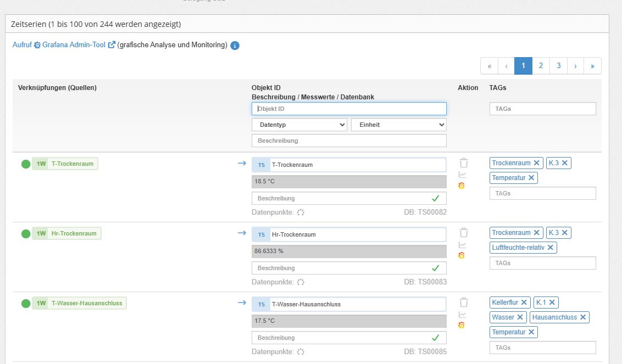Add tag in T-Trockenraum TAGs field

point(543,193)
